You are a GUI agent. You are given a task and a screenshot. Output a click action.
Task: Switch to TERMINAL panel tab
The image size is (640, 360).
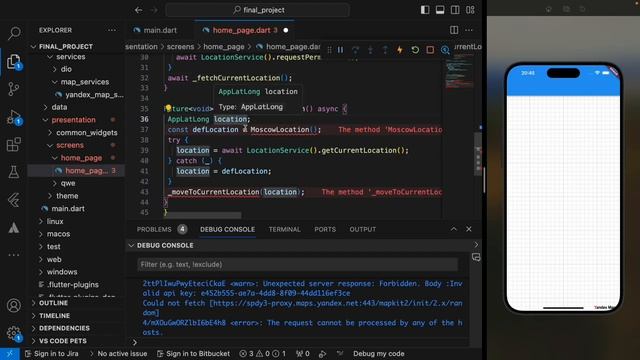284,229
